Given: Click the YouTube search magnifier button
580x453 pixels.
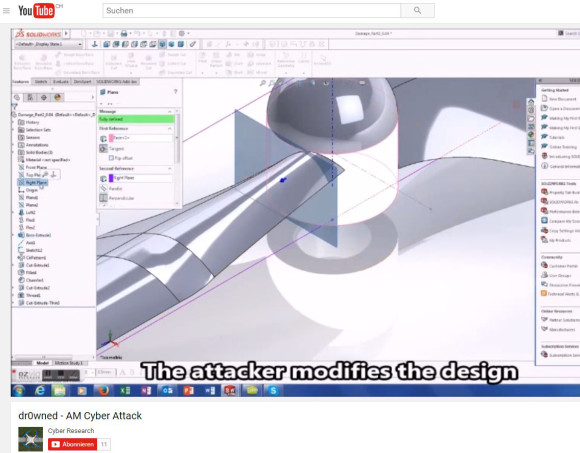Looking at the screenshot, I should pyautogui.click(x=417, y=11).
